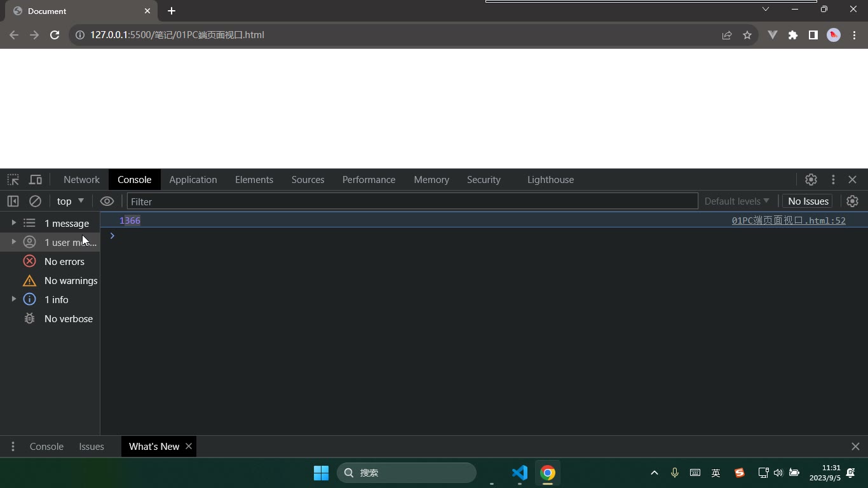Viewport: 868px width, 488px height.
Task: Switch to the Elements tab
Action: point(254,180)
